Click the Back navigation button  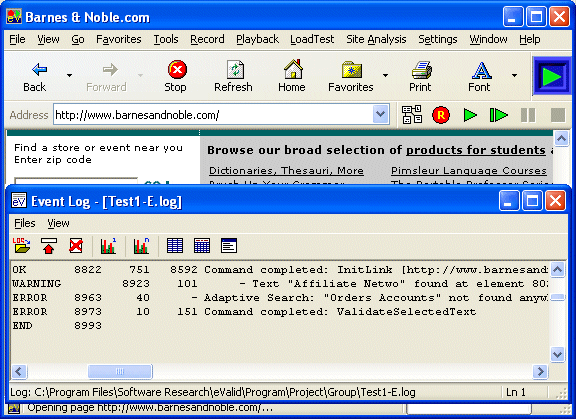(x=36, y=76)
